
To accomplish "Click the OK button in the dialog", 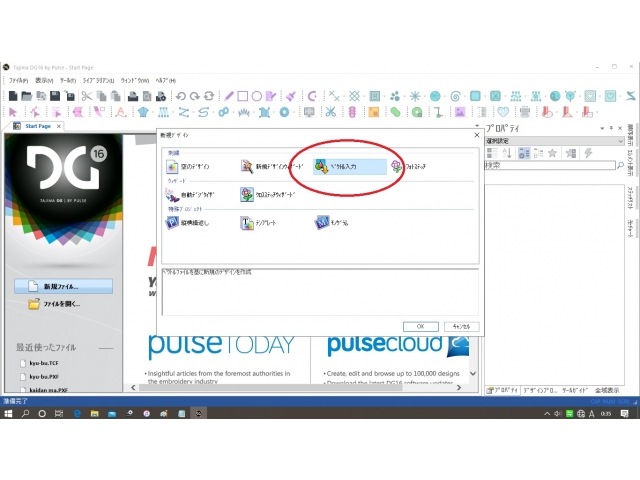I will point(420,327).
